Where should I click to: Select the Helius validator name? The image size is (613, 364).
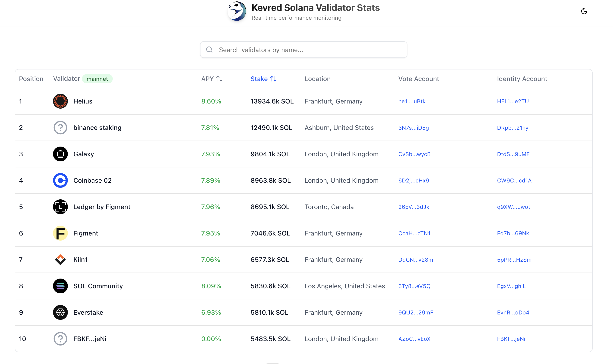(x=83, y=101)
